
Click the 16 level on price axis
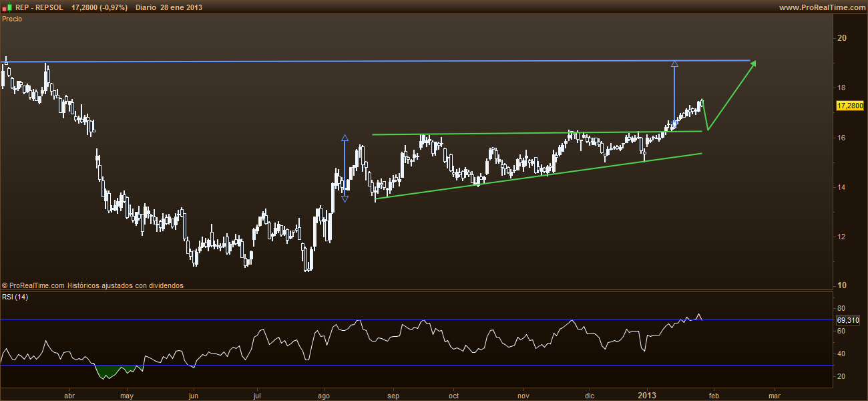(x=842, y=138)
